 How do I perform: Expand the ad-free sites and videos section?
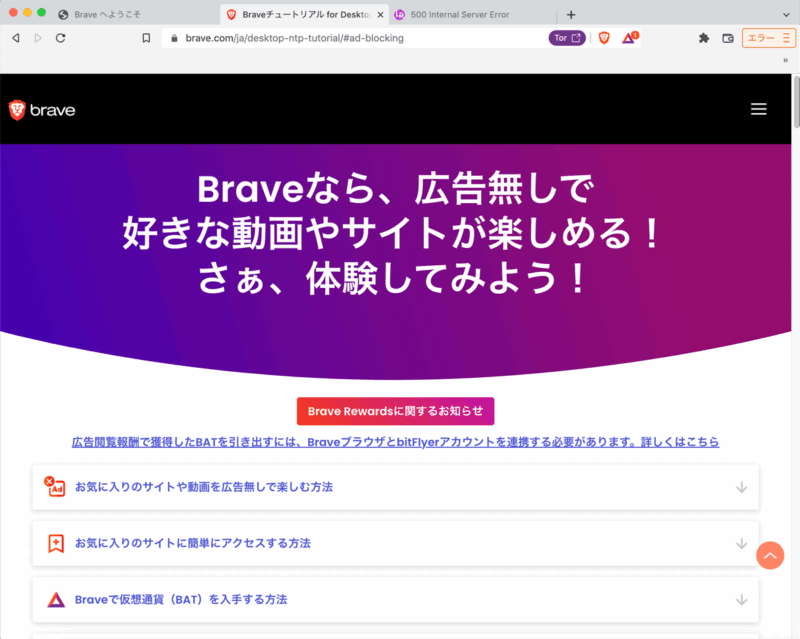(x=395, y=487)
